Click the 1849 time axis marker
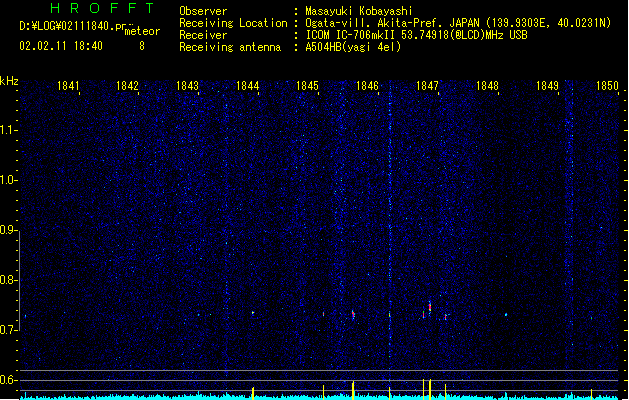Screen dimensions: 629x400 [x=548, y=86]
